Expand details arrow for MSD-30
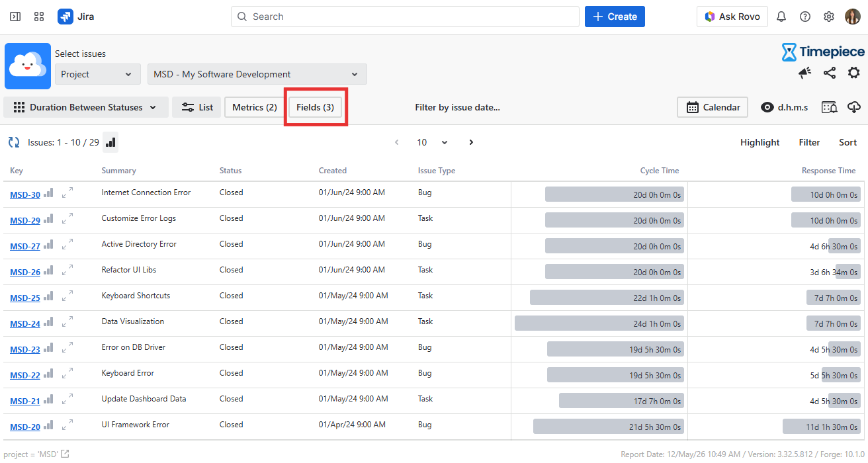This screenshot has width=868, height=463. (67, 192)
